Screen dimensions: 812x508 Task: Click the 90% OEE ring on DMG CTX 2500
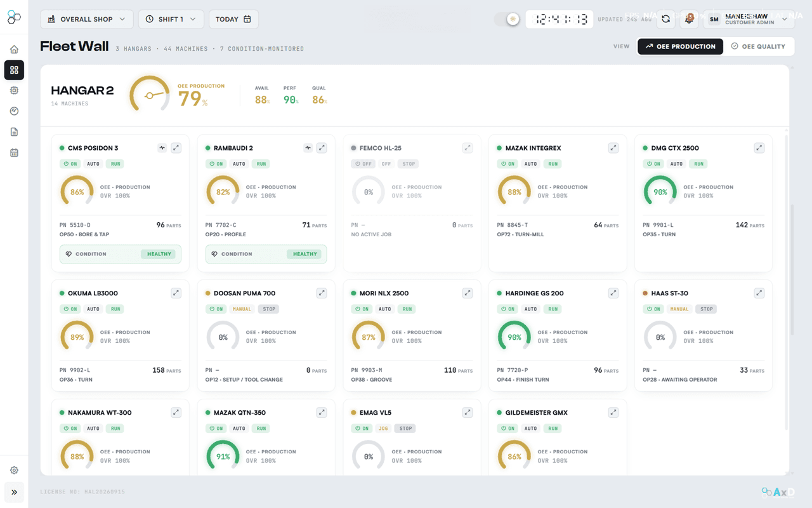(660, 192)
